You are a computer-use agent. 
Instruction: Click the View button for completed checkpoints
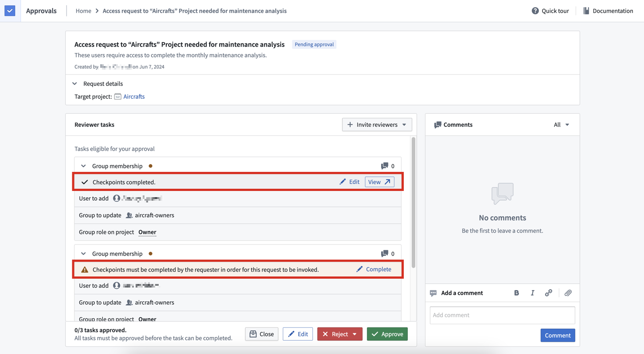click(379, 182)
